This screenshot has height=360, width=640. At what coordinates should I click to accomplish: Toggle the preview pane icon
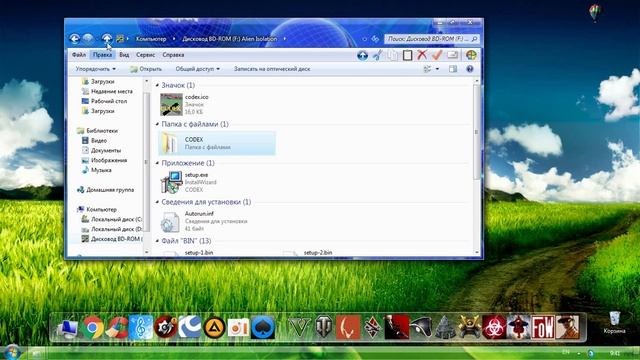click(453, 69)
